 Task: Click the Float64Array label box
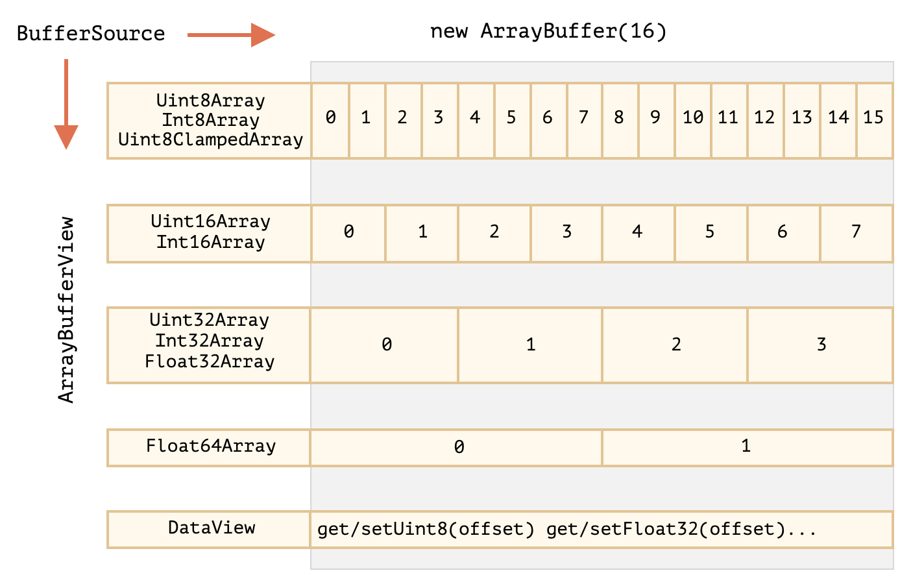pos(209,447)
